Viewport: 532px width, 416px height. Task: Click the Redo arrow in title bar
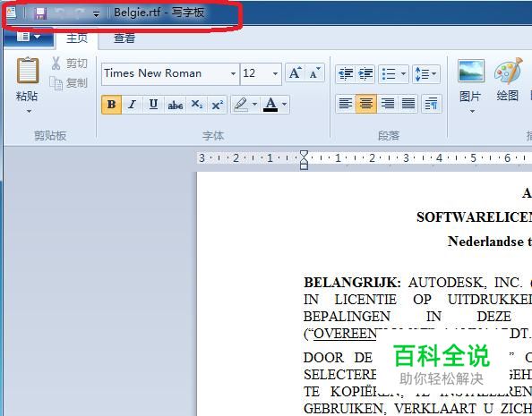coord(79,13)
